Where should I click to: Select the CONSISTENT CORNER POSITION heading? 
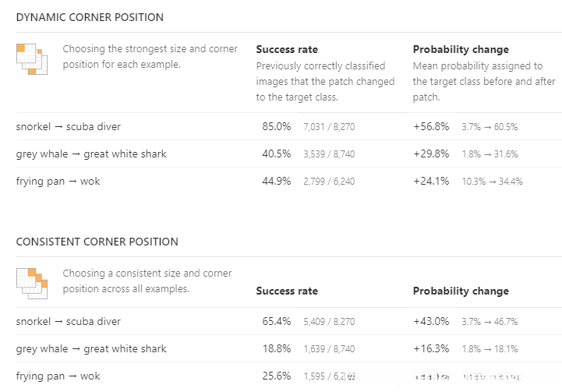coord(97,242)
